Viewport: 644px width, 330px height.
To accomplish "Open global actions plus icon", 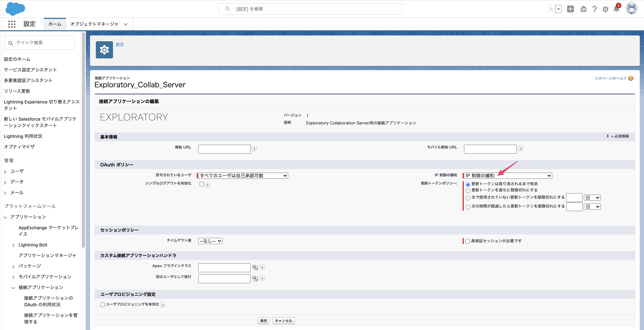I will pyautogui.click(x=570, y=9).
